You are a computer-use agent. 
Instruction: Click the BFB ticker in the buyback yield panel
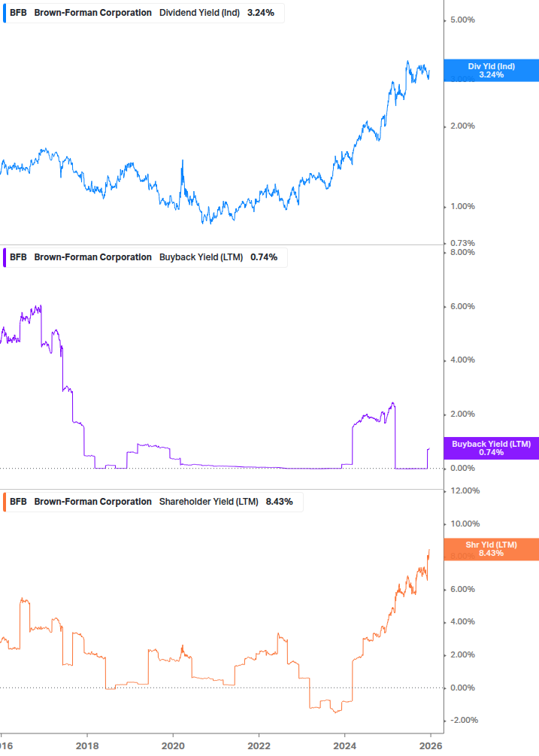(x=18, y=257)
